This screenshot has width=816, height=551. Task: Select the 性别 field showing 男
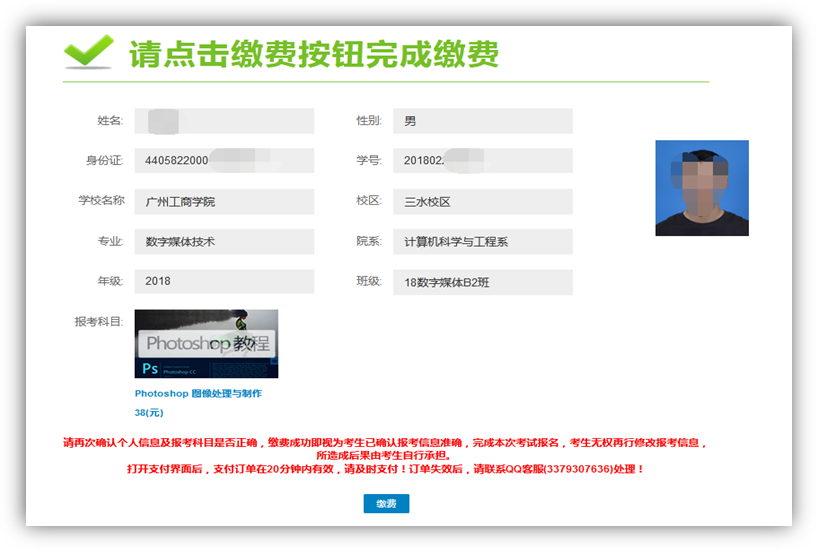tap(482, 121)
